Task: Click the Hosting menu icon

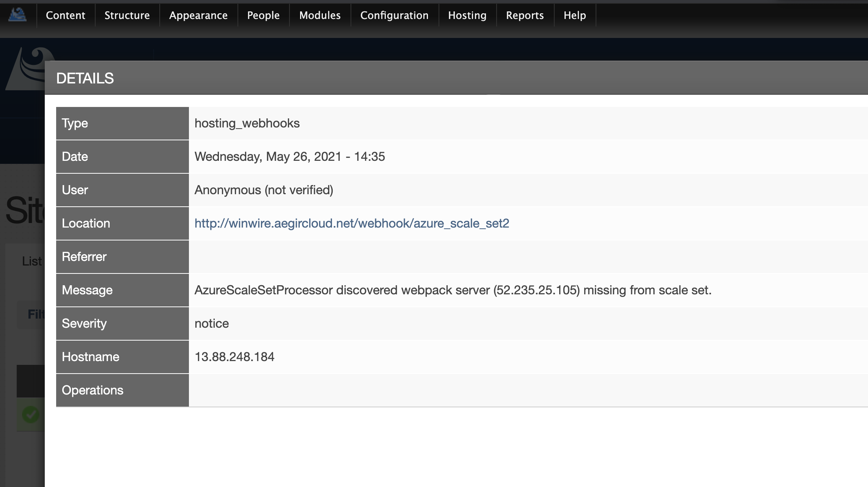Action: point(467,15)
